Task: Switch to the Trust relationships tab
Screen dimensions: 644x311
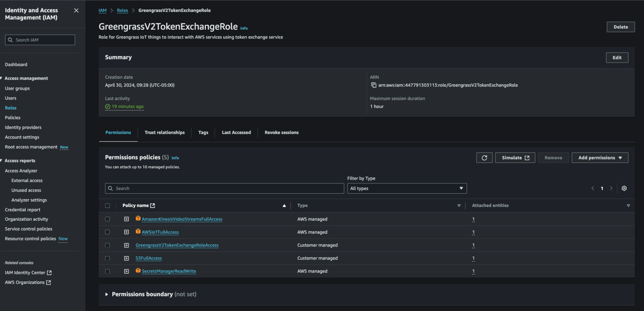Action: tap(165, 132)
